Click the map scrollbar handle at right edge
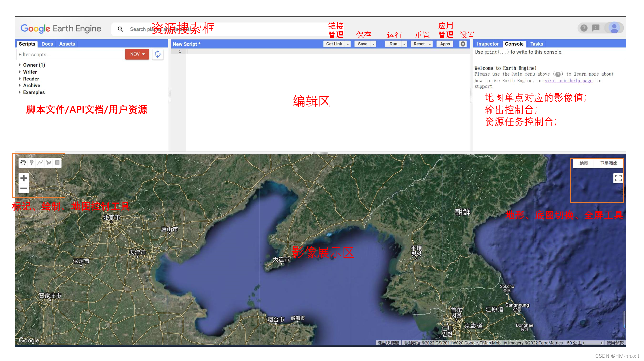 coord(624,319)
